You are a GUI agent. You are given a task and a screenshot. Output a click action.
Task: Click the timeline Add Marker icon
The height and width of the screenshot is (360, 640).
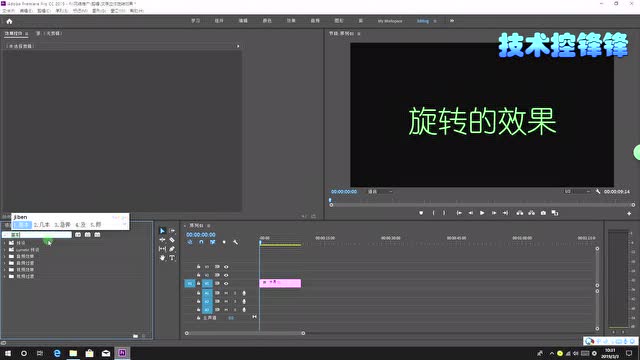[224, 242]
